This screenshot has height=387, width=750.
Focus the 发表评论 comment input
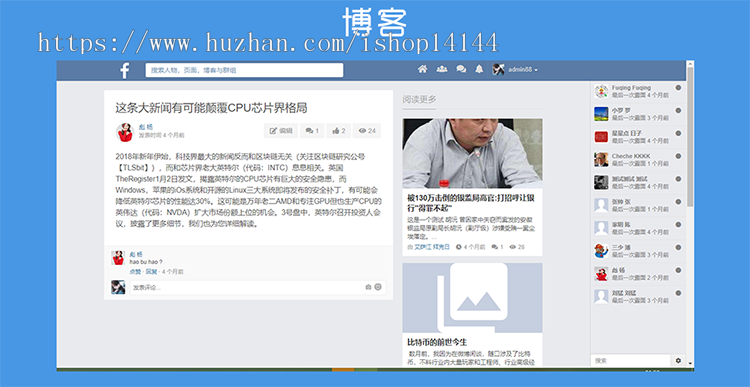point(257,287)
